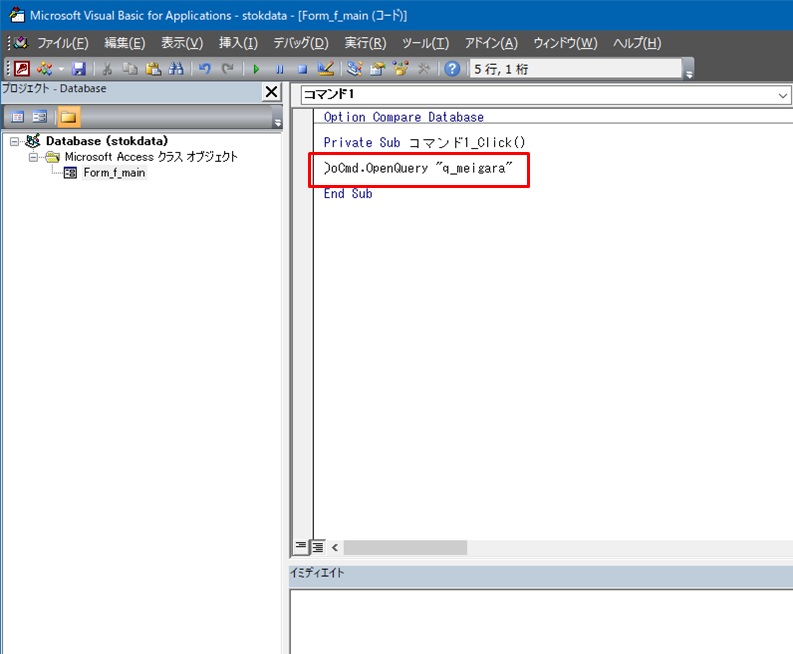Click the Option Compare Database line

[404, 117]
